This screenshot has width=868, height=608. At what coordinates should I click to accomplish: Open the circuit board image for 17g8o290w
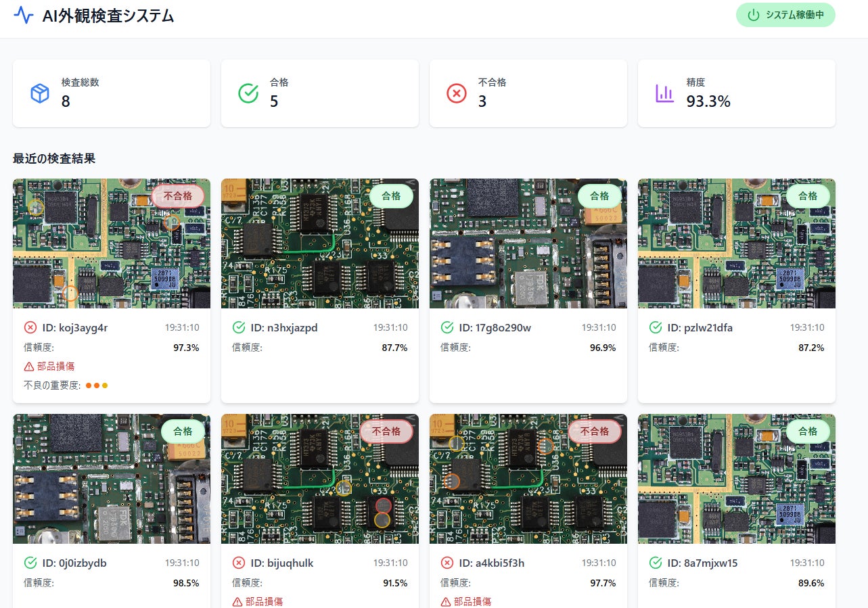[x=528, y=243]
